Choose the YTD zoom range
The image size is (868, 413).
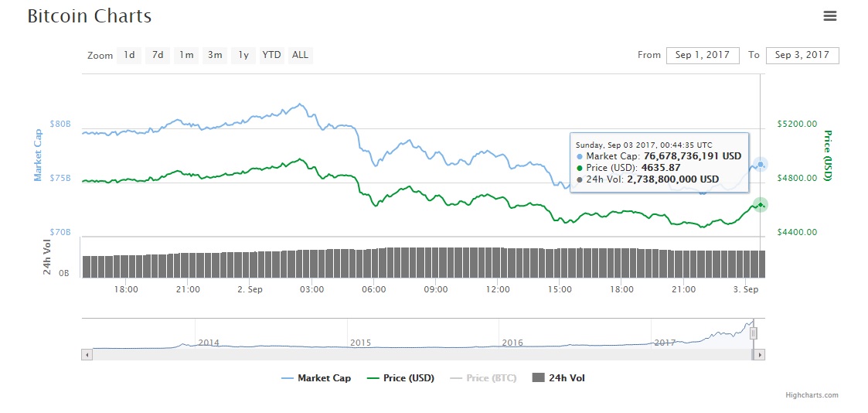pos(271,55)
